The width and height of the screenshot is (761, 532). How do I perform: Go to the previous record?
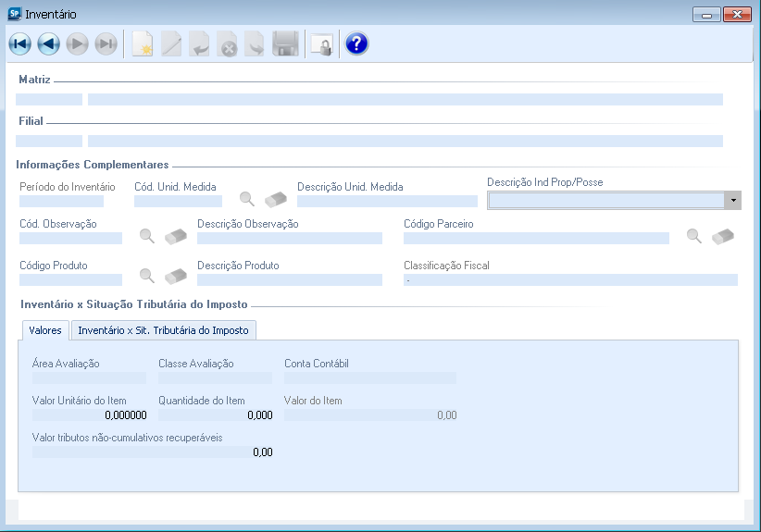48,43
